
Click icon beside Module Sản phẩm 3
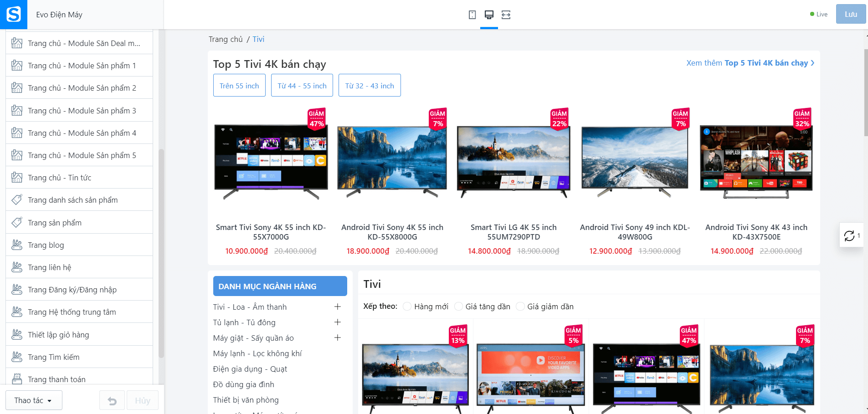[x=17, y=111]
